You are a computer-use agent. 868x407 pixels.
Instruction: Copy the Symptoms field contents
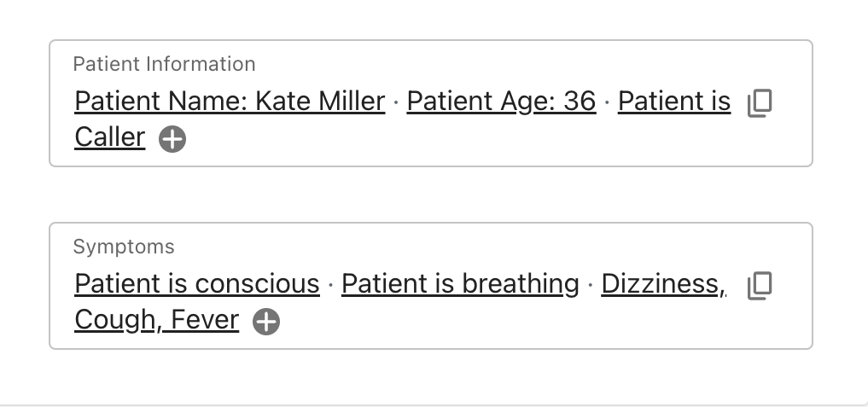pyautogui.click(x=759, y=286)
